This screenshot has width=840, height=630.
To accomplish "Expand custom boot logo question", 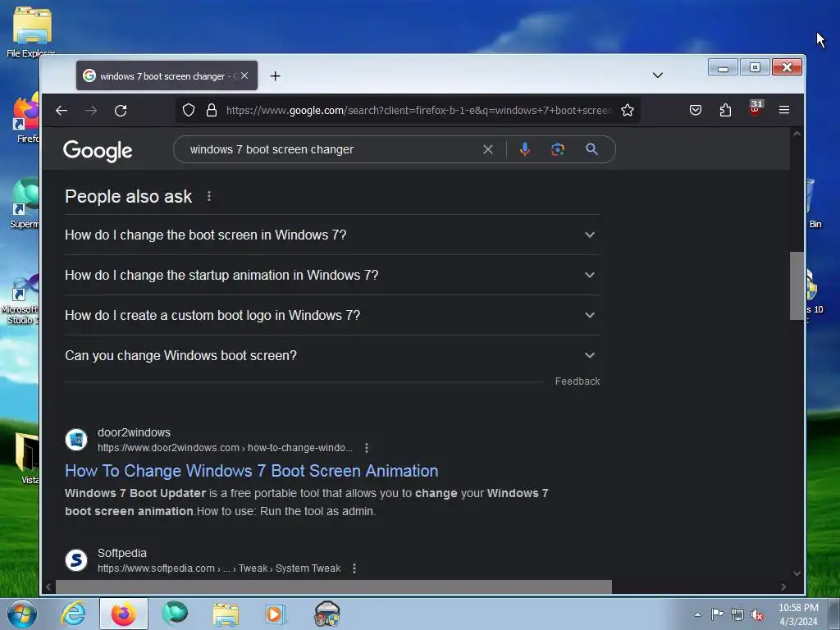I will point(331,315).
